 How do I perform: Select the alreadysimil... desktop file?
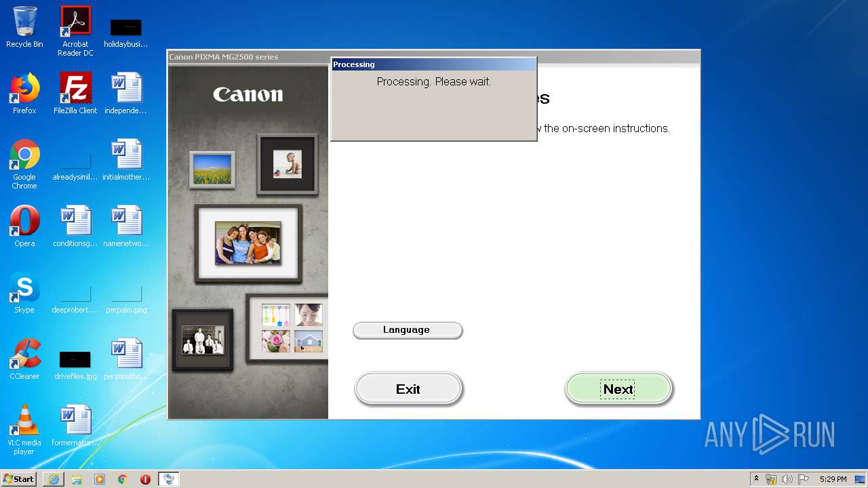pyautogui.click(x=75, y=164)
